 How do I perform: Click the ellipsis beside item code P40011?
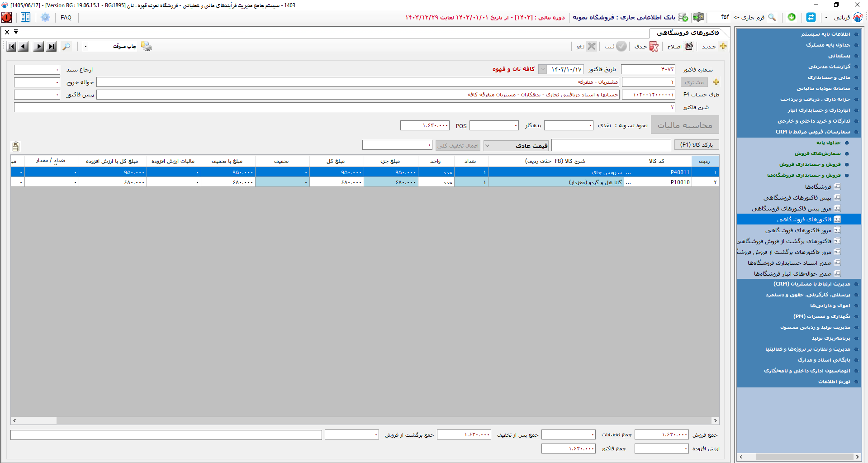point(628,172)
